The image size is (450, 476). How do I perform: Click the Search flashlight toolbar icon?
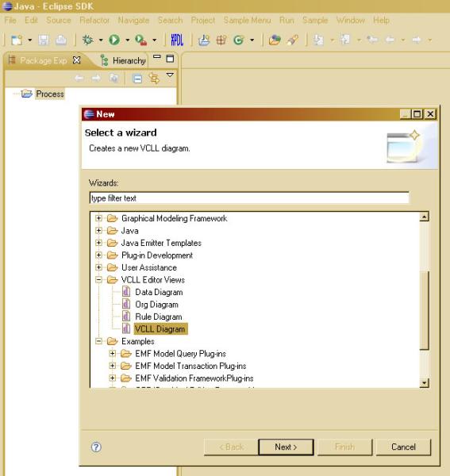(x=293, y=40)
